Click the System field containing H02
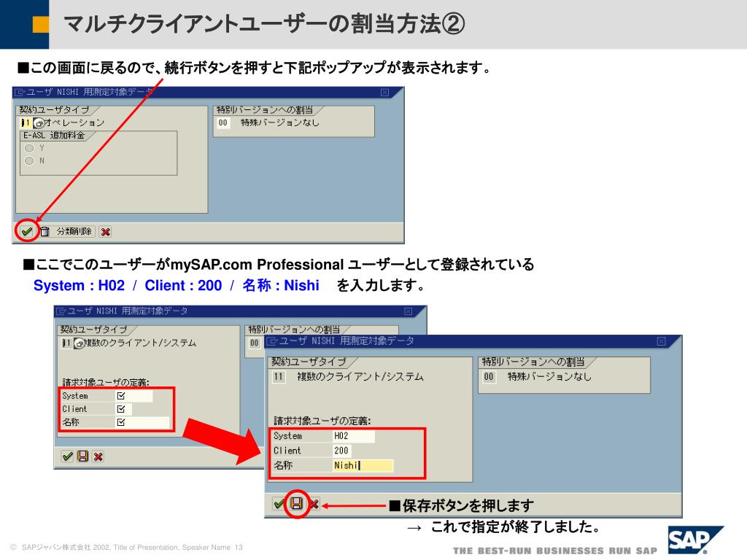Screen dimensions: 747x560 (354, 436)
